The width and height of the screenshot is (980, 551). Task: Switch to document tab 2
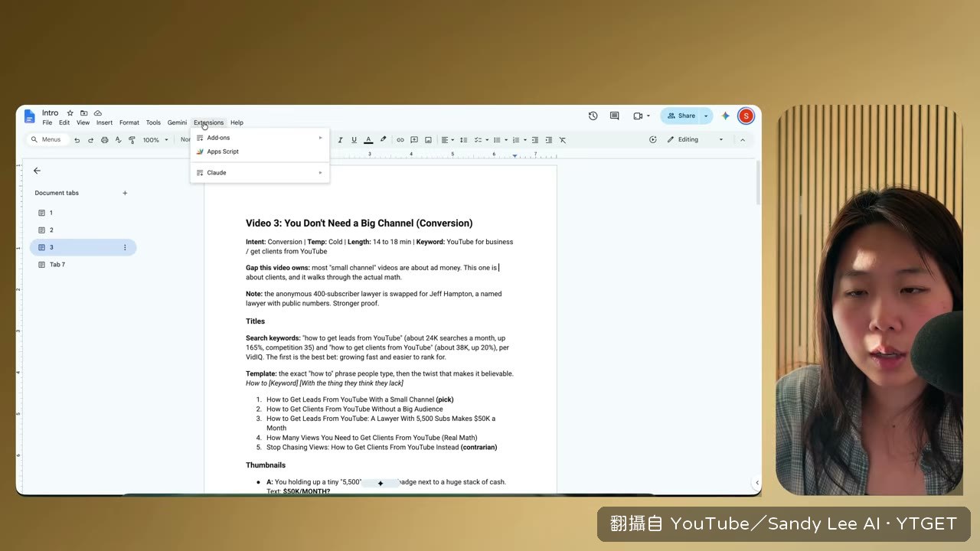pos(83,230)
